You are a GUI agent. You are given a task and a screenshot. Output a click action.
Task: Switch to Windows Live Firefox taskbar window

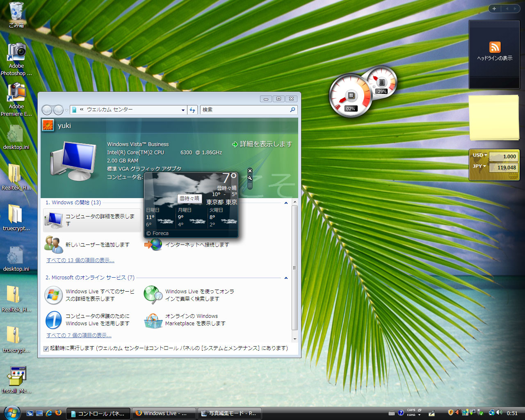[x=164, y=413]
